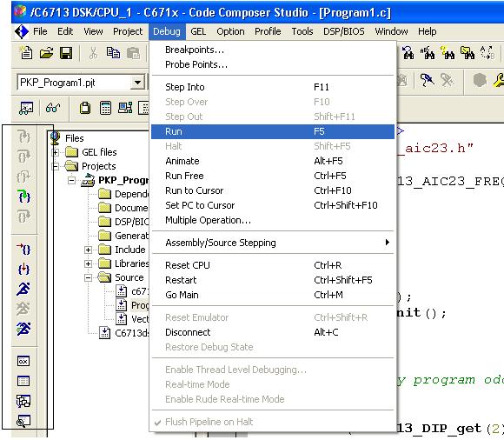Click the Save floppy disk icon
This screenshot has height=440, width=504.
pyautogui.click(x=66, y=53)
